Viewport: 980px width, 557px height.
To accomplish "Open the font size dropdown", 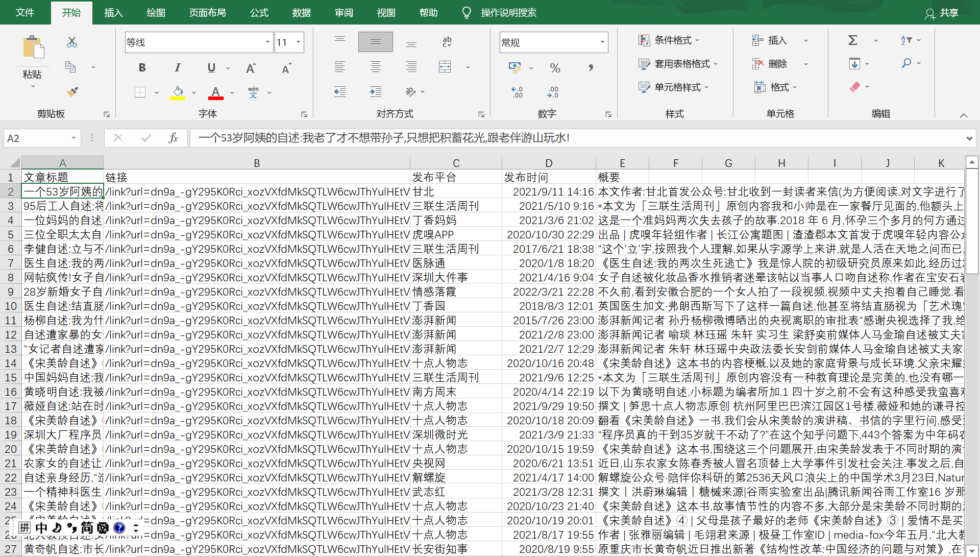I will point(299,42).
